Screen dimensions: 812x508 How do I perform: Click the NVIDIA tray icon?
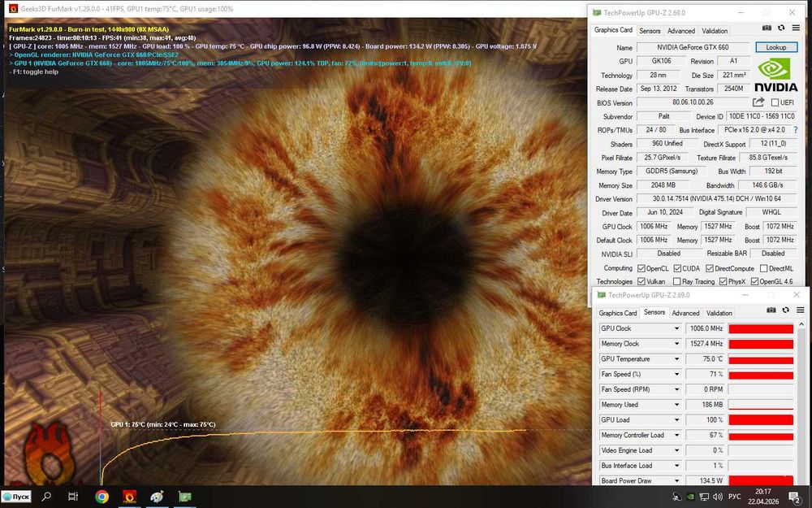point(689,497)
